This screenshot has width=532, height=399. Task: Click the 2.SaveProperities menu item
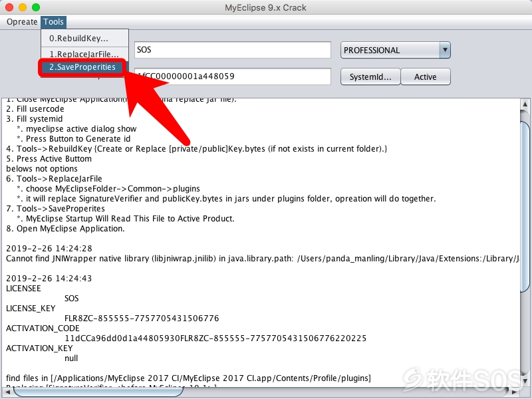[82, 67]
